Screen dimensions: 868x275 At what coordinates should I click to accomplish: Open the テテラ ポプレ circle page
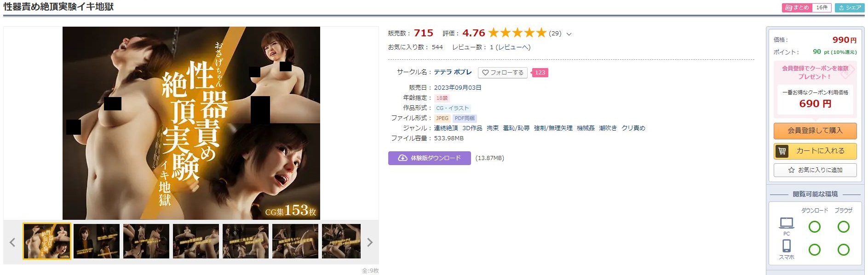point(453,72)
